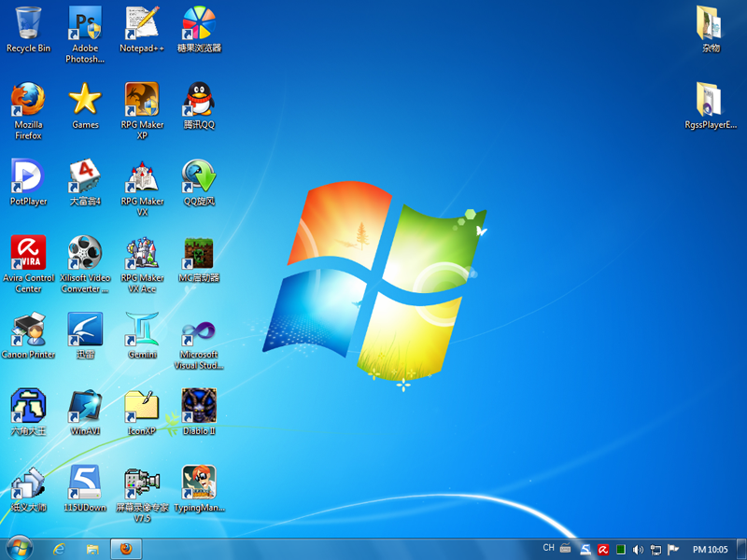747x560 pixels.
Task: Select the 糖果浏览器 browser shortcut
Action: pyautogui.click(x=199, y=22)
